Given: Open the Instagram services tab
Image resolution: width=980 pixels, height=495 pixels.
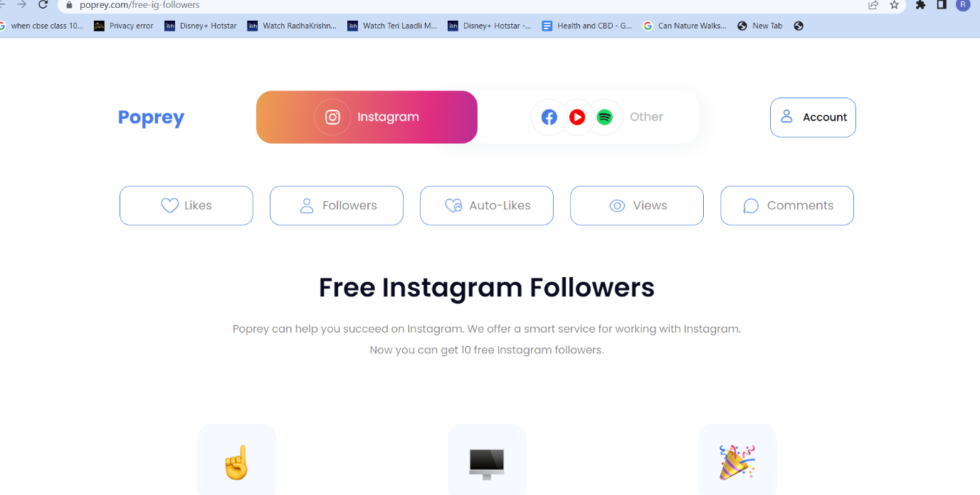Looking at the screenshot, I should click(x=367, y=117).
